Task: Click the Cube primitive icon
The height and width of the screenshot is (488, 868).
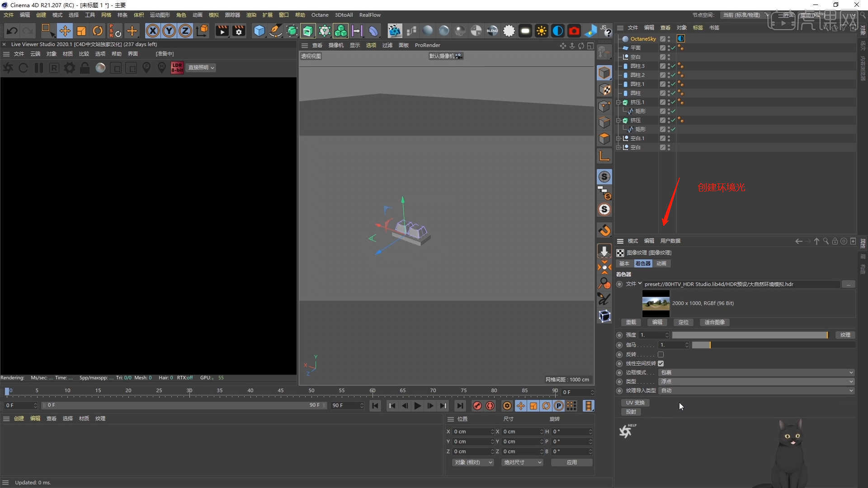Action: click(x=259, y=31)
